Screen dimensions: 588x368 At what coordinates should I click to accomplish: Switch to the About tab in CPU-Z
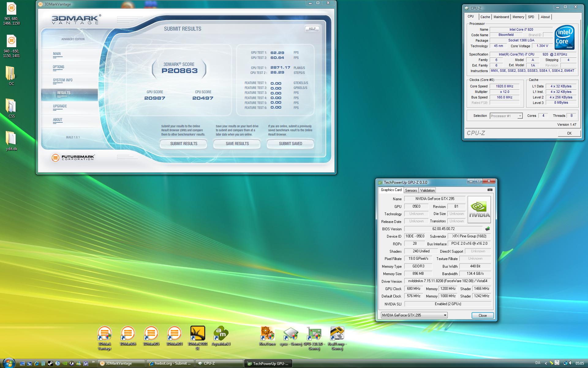tap(545, 17)
